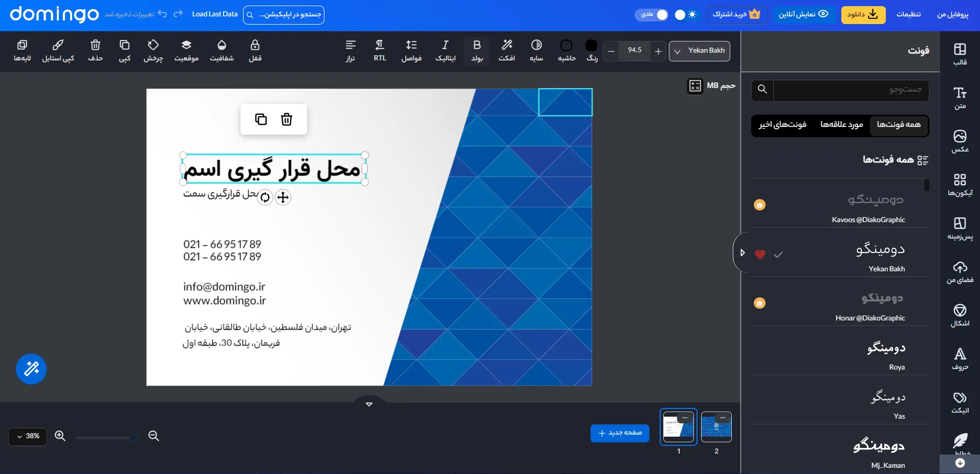This screenshot has width=980, height=474.
Task: Lock the selected element (قفل)
Action: click(x=255, y=51)
